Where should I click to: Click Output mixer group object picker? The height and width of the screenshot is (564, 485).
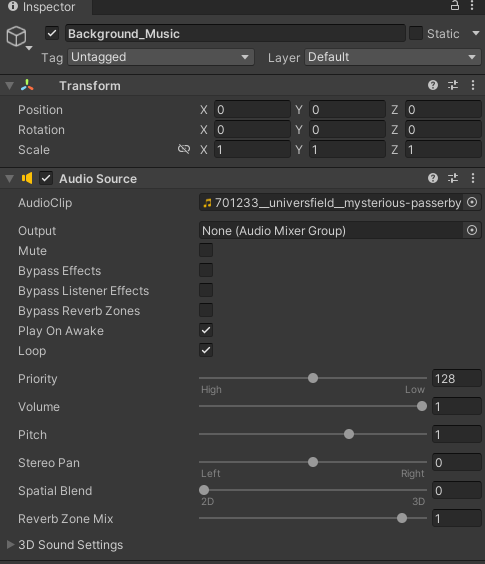[472, 230]
